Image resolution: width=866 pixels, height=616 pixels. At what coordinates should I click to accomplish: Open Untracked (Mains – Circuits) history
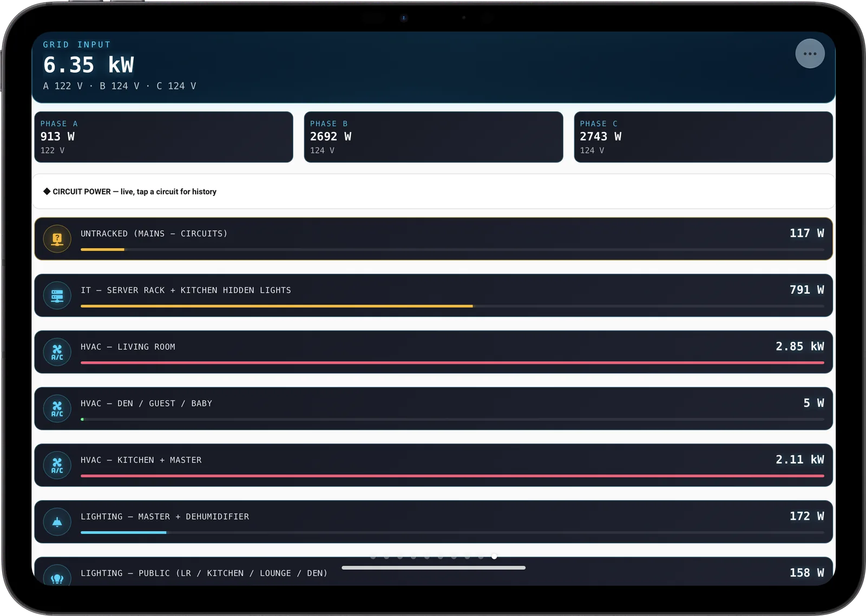pos(434,239)
